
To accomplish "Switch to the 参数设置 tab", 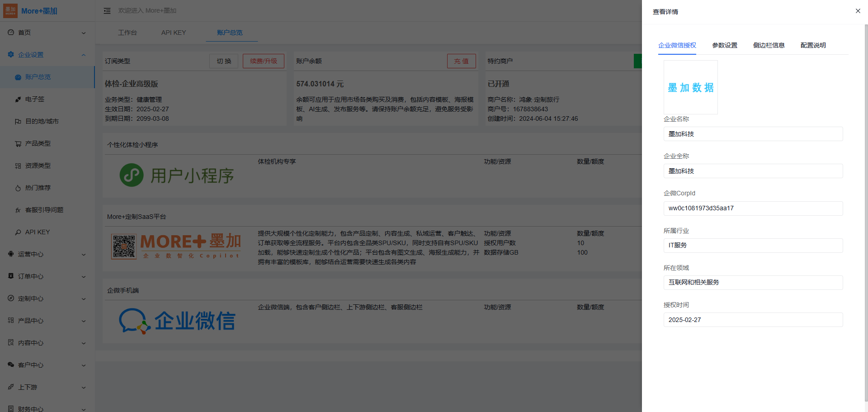I will [x=724, y=45].
